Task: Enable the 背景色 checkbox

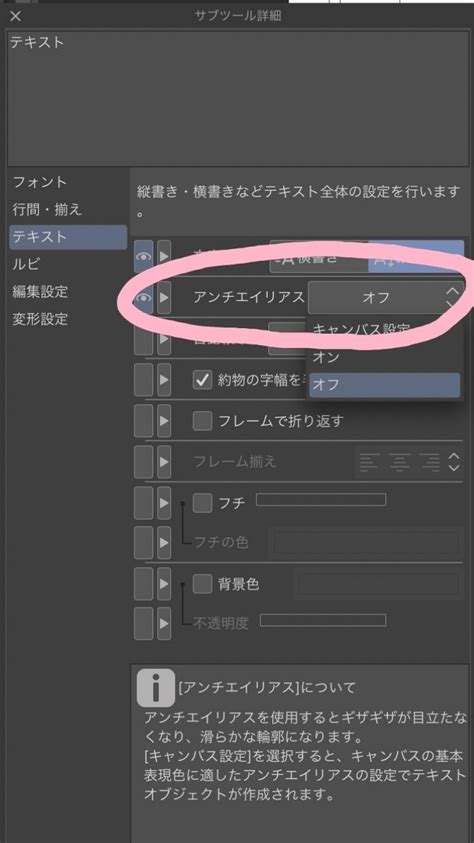Action: 203,584
